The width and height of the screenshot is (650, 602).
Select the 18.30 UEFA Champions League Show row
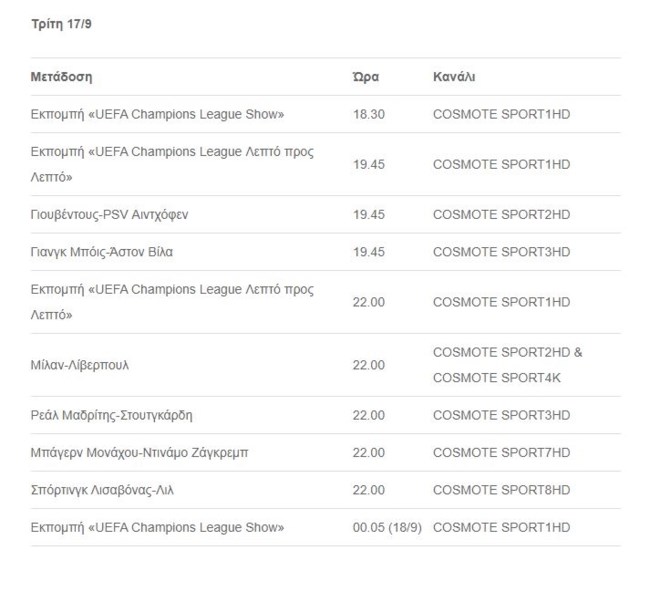157,115
